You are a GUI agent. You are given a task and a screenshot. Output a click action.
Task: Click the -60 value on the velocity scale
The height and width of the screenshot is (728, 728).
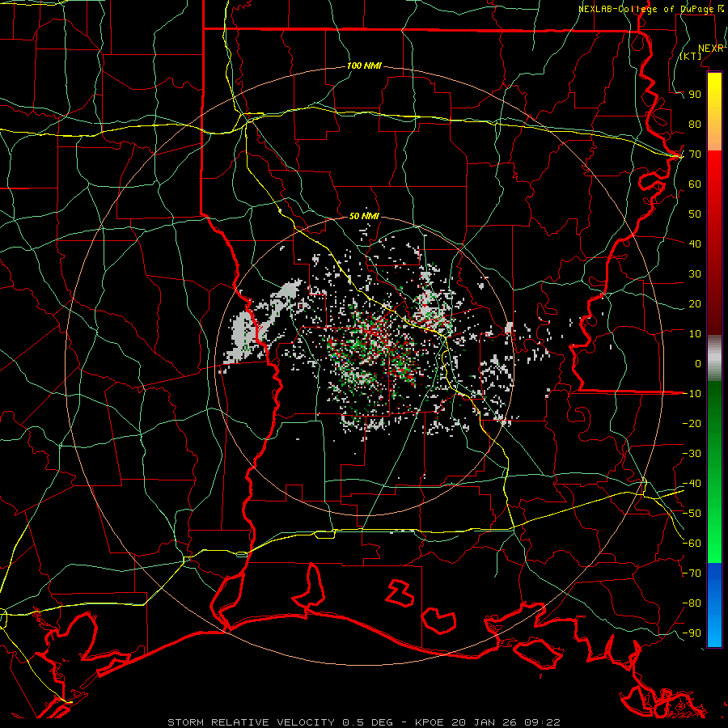coord(692,544)
